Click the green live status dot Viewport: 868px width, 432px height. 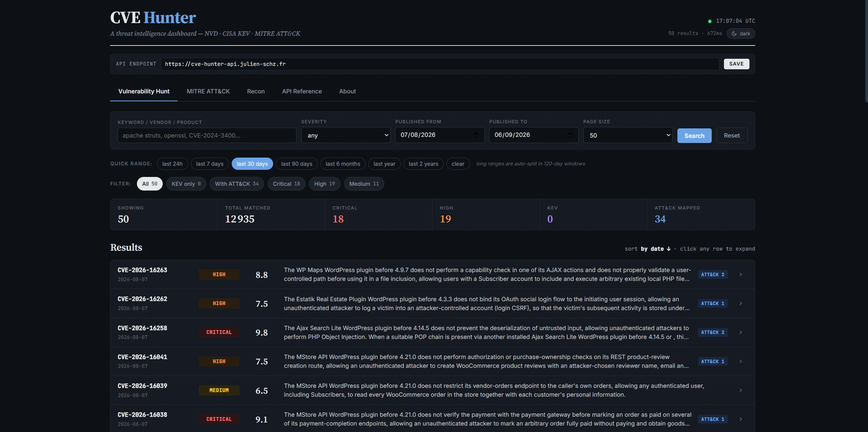[x=710, y=21]
